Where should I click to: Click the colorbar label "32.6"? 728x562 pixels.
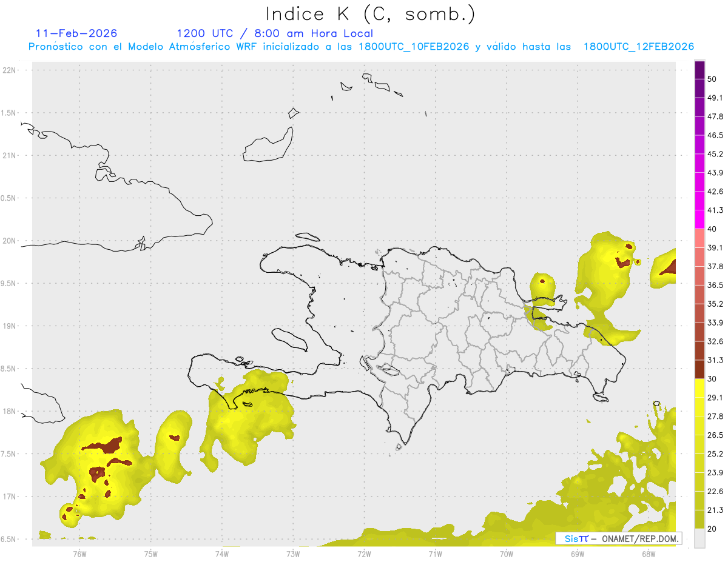(x=715, y=341)
